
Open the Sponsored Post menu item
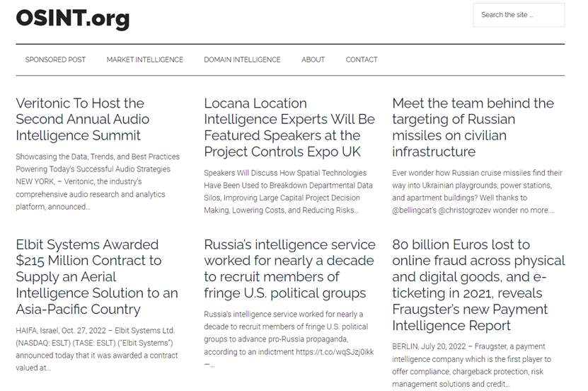coord(55,59)
